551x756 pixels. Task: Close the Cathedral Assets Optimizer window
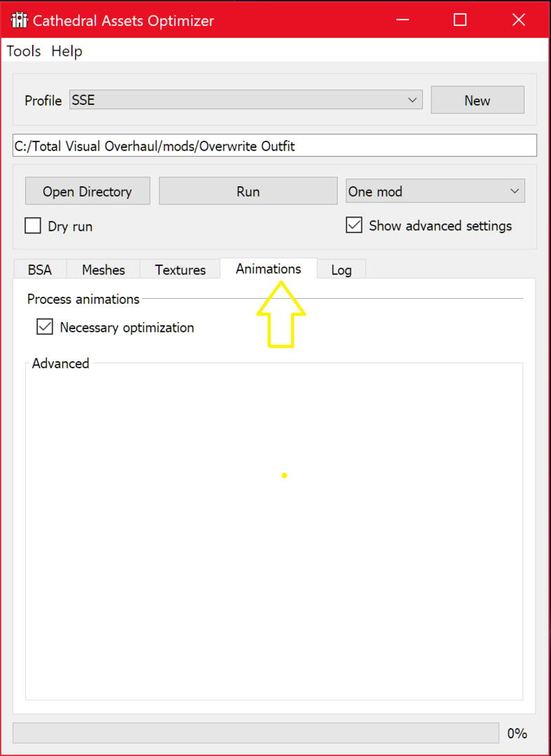[x=519, y=20]
